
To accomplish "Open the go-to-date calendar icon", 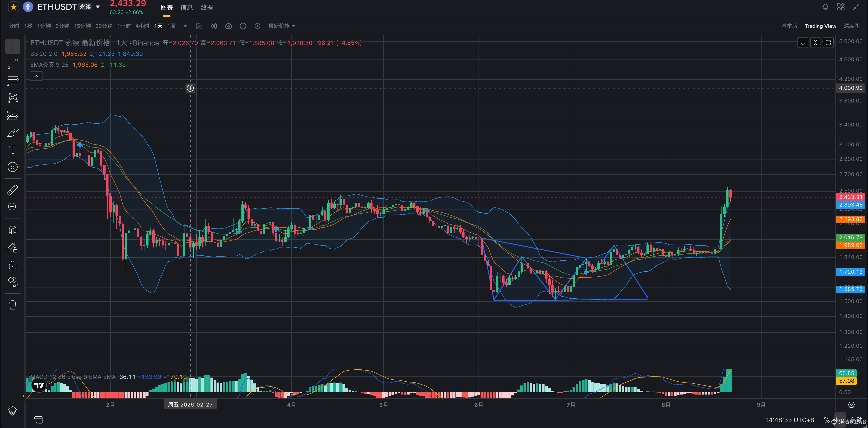I will (x=38, y=419).
